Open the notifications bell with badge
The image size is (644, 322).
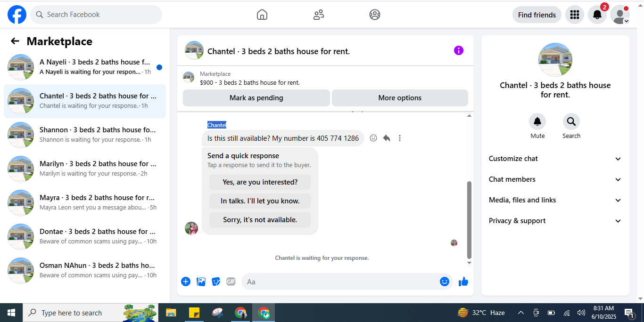[597, 15]
